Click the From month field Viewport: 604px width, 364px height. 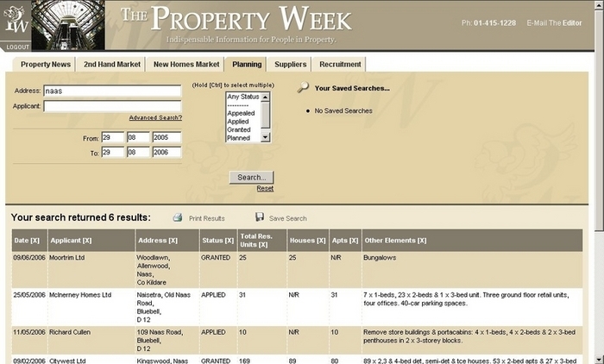click(x=138, y=137)
